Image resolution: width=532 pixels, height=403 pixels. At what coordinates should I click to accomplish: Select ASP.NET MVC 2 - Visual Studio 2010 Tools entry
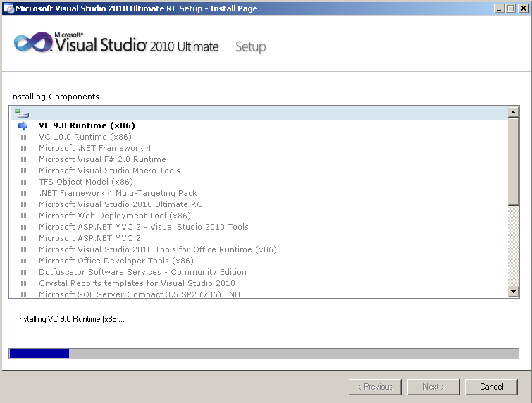click(144, 227)
